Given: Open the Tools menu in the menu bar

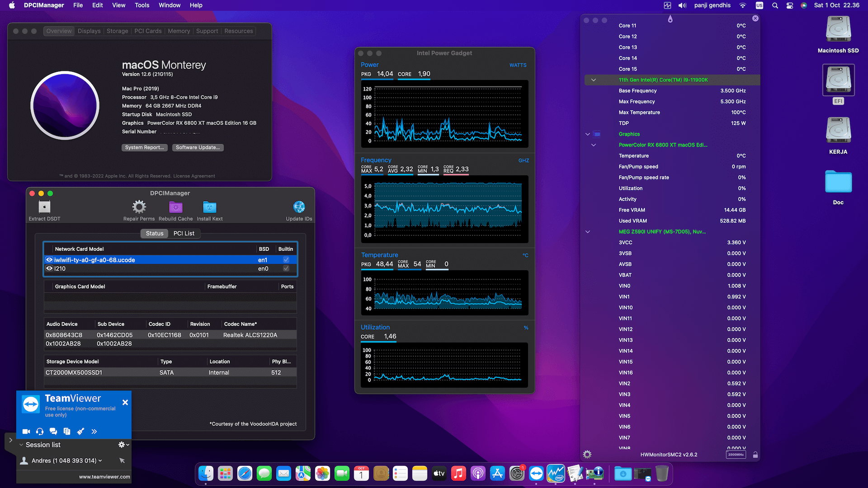Looking at the screenshot, I should tap(142, 5).
